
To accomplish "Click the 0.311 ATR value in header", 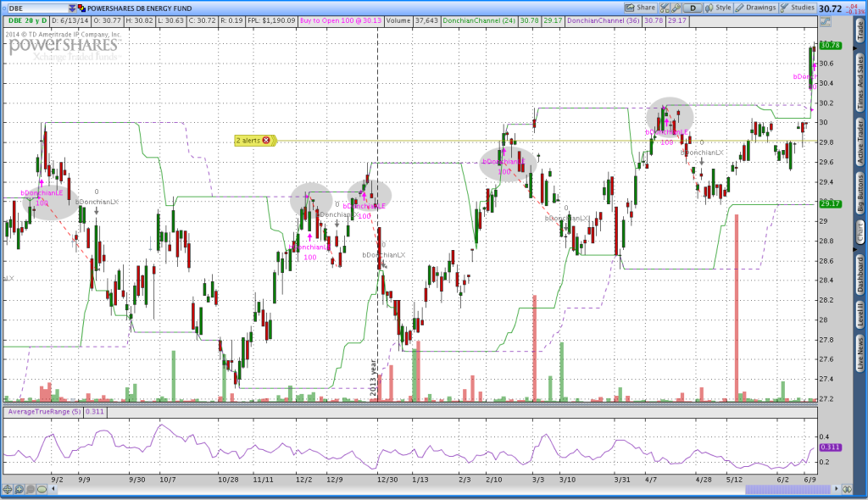I will coord(95,412).
